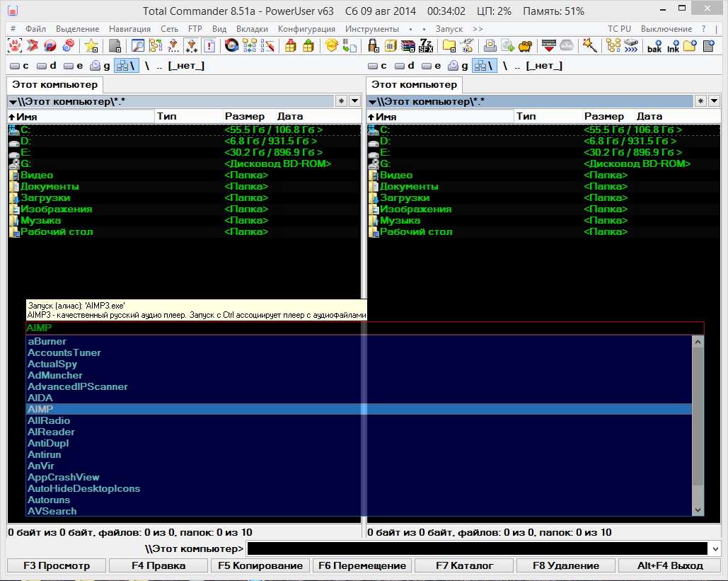Click Alt+F4 Выход button
This screenshot has width=728, height=581.
pos(670,565)
